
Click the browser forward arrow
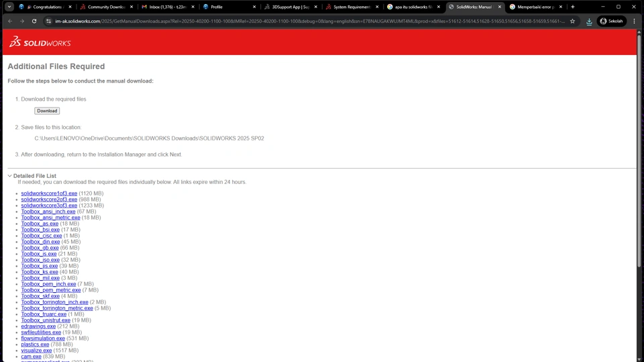click(21, 21)
